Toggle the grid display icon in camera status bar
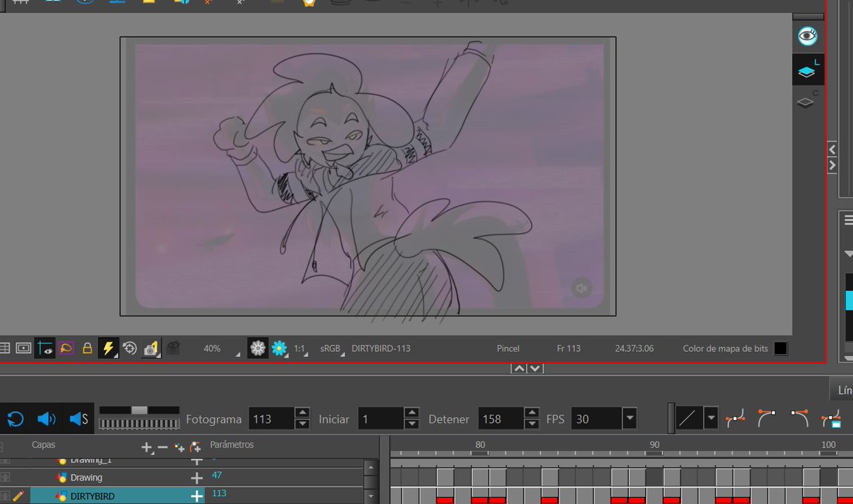The image size is (853, 504). click(4, 348)
